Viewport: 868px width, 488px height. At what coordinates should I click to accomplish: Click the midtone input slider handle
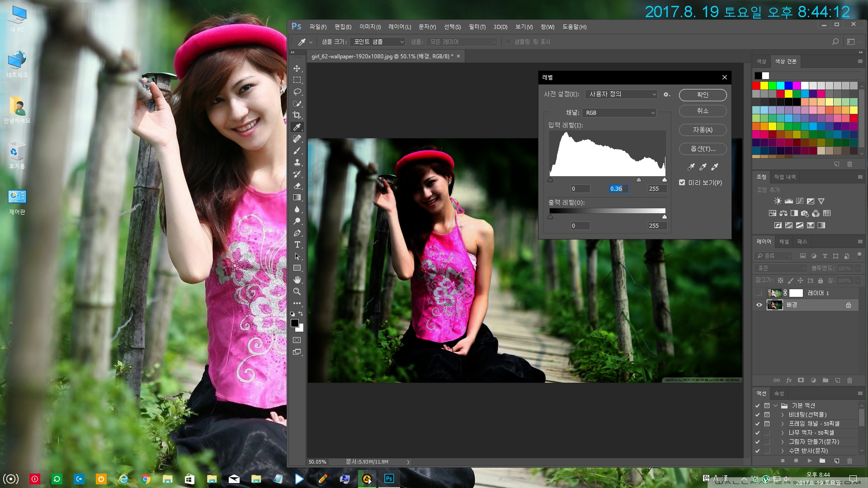(638, 180)
